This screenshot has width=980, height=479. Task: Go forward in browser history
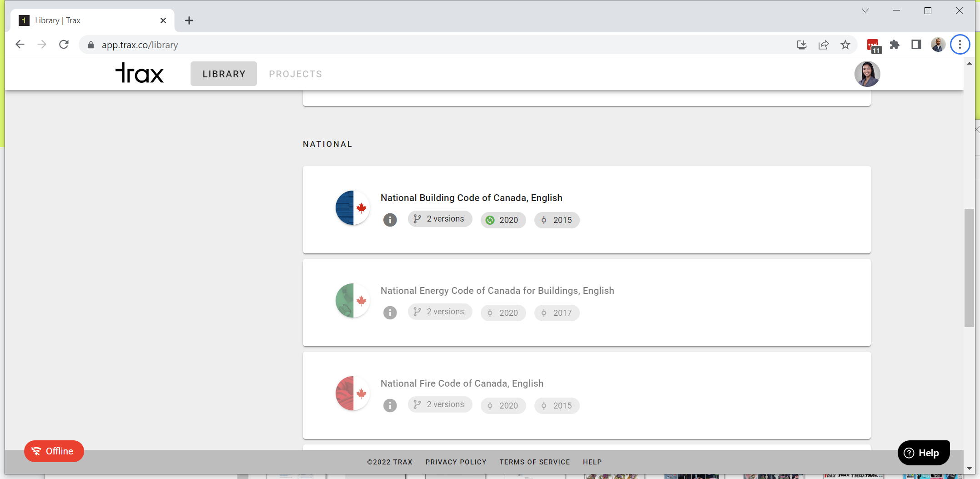(x=42, y=45)
